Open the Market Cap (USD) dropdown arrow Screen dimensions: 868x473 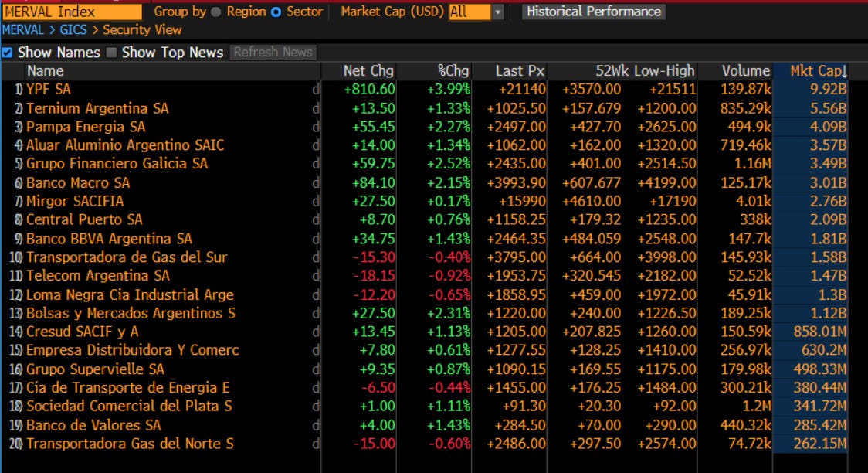(497, 12)
